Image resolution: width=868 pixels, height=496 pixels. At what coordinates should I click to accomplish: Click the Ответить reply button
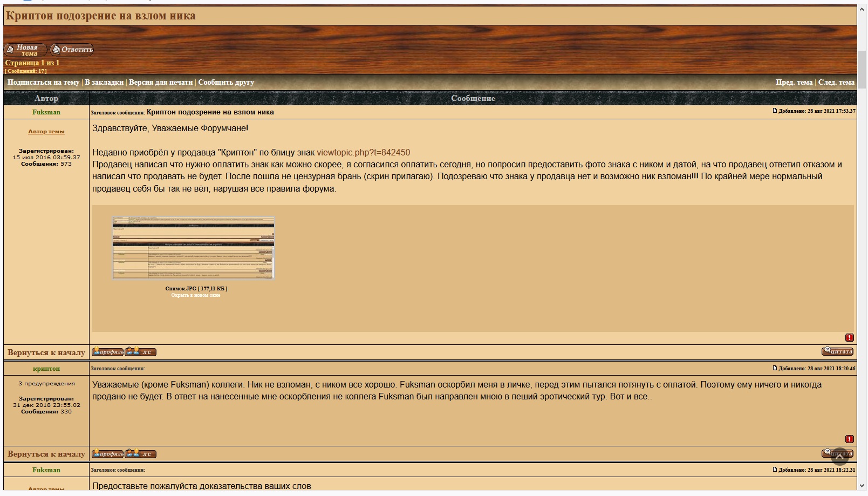coord(72,50)
